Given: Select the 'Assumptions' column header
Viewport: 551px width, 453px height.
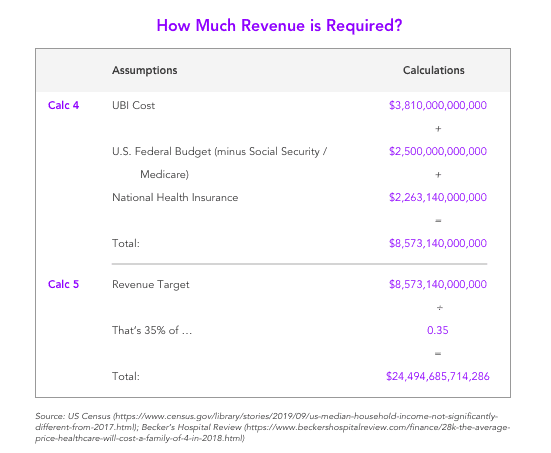Looking at the screenshot, I should click(145, 70).
